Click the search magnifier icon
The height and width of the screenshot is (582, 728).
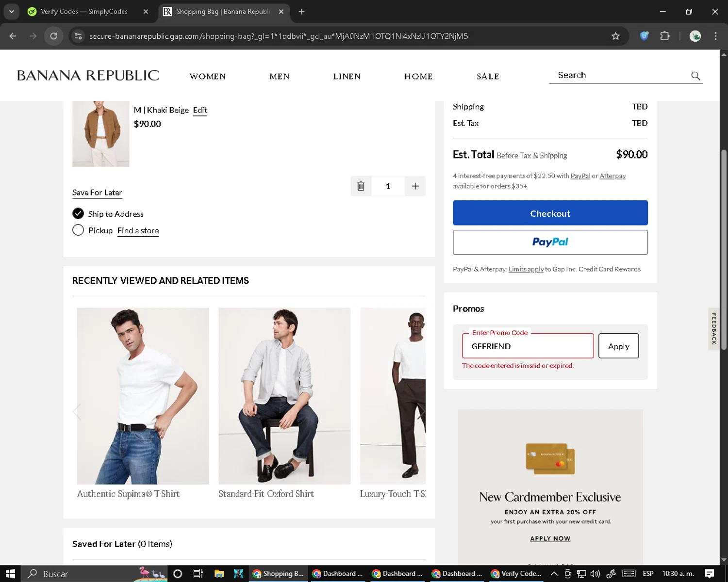click(695, 76)
